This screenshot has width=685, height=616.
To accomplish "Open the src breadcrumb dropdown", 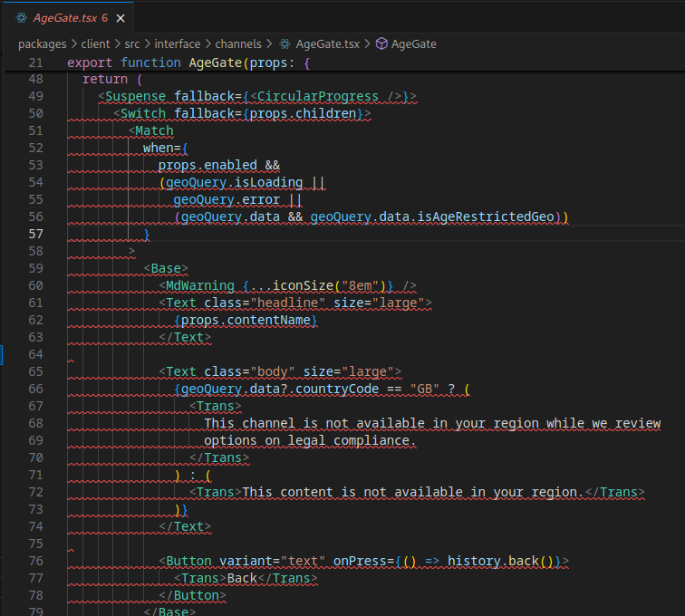I will pyautogui.click(x=132, y=43).
